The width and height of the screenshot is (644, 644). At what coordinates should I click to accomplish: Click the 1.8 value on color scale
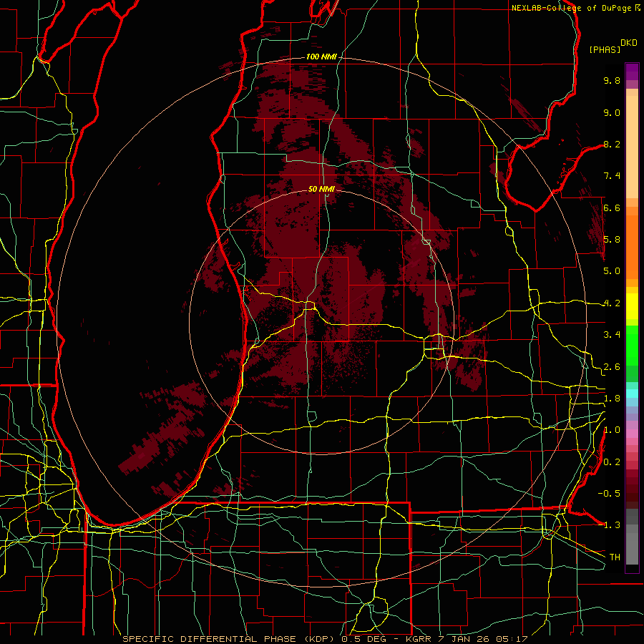tap(612, 399)
